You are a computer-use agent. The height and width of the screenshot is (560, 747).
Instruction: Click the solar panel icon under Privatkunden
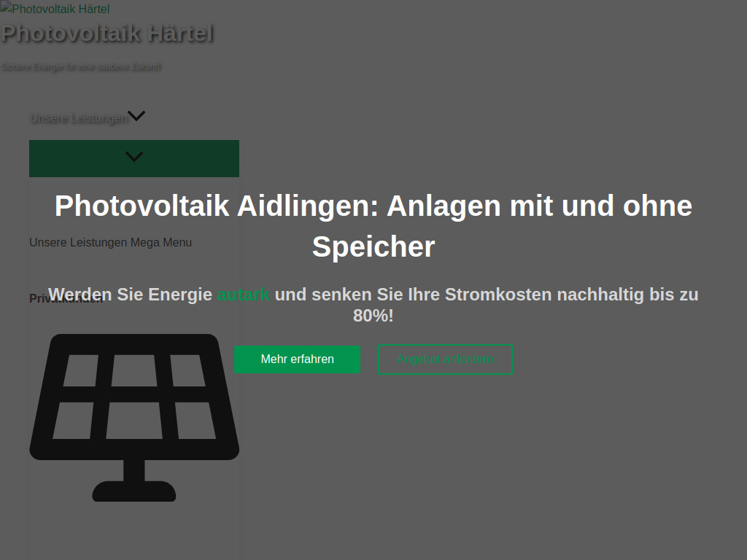[134, 416]
